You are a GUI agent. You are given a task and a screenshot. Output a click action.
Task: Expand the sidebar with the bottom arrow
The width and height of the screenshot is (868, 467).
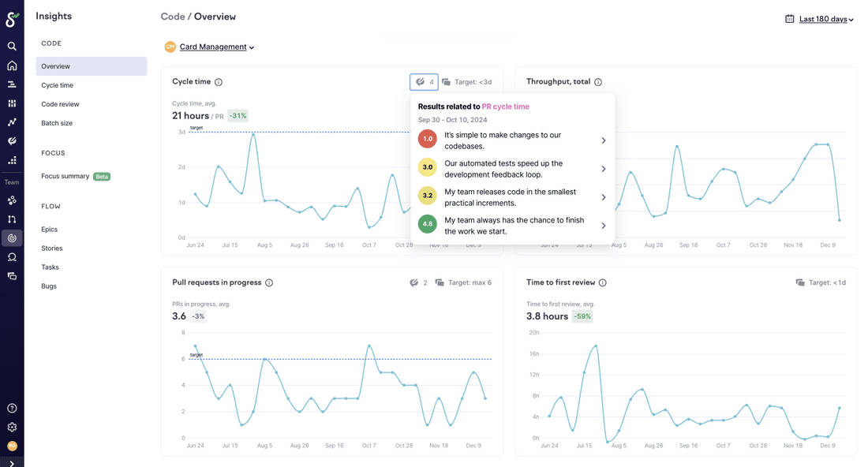[12, 463]
